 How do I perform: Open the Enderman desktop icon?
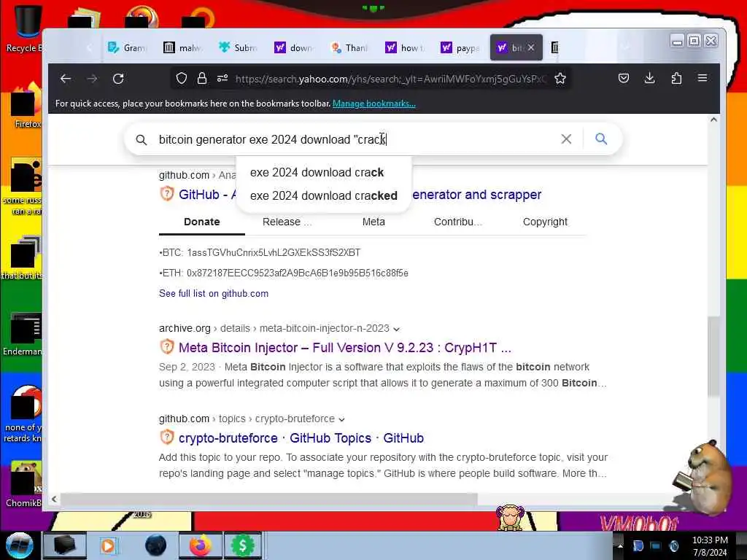pos(23,333)
